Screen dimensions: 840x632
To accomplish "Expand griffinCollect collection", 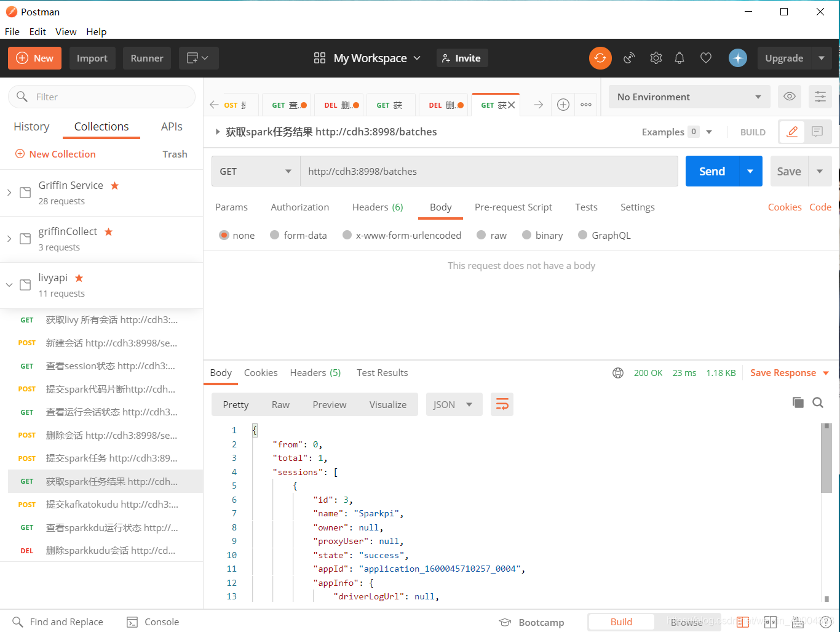I will coord(9,239).
